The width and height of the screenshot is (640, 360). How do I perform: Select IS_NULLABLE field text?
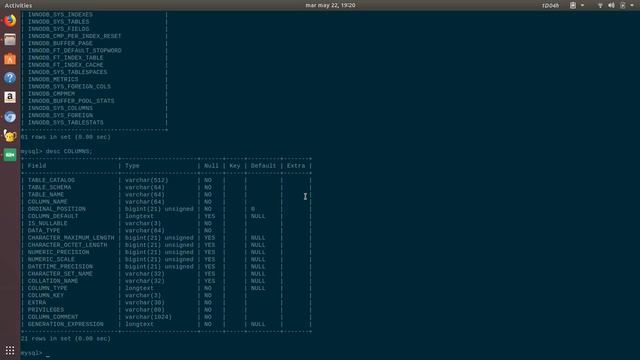[x=48, y=223]
